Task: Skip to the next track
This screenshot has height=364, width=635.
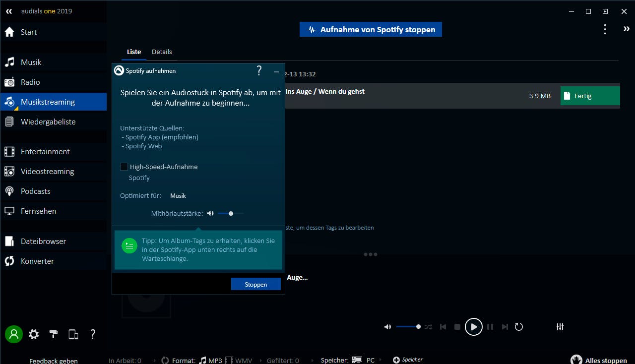Action: click(x=505, y=327)
